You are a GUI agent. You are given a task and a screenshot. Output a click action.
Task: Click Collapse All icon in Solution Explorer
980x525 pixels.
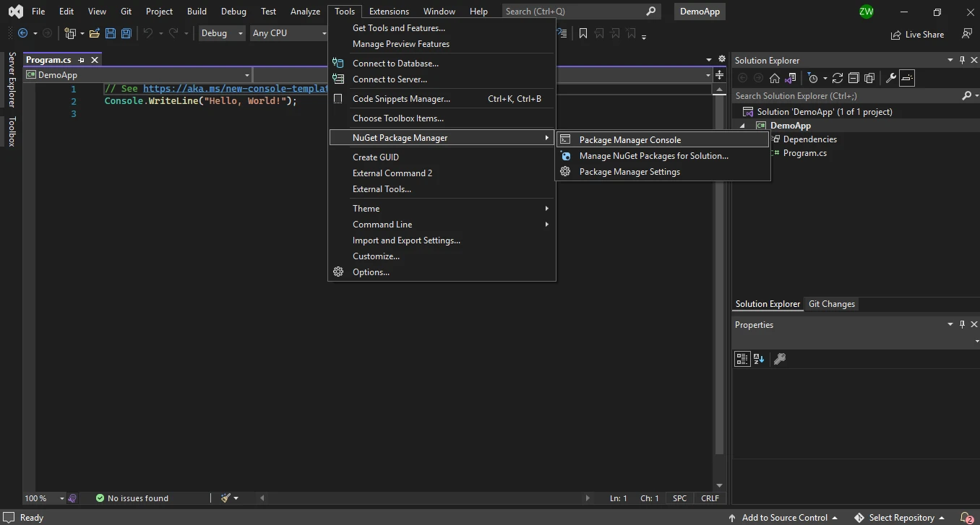coord(854,78)
